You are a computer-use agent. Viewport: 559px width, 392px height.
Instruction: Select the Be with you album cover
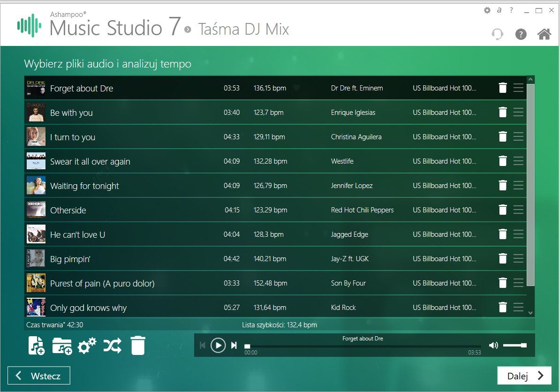pyautogui.click(x=36, y=112)
